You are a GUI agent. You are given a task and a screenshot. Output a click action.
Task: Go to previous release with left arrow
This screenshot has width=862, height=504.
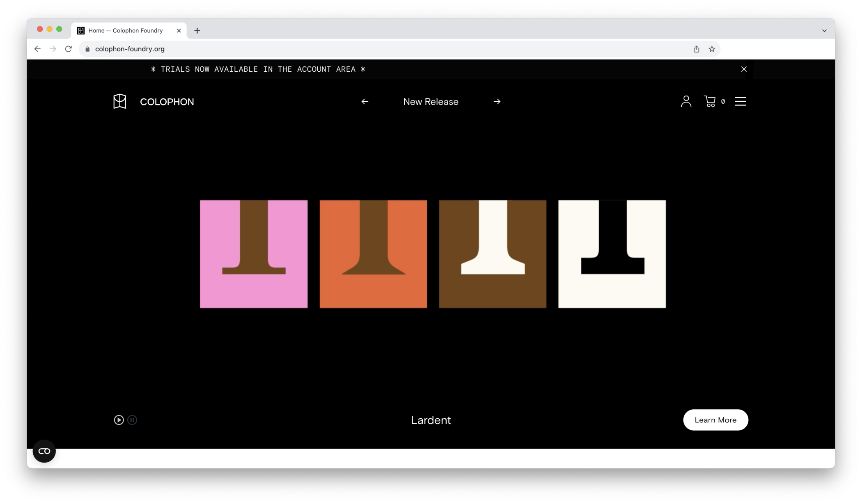[365, 101]
